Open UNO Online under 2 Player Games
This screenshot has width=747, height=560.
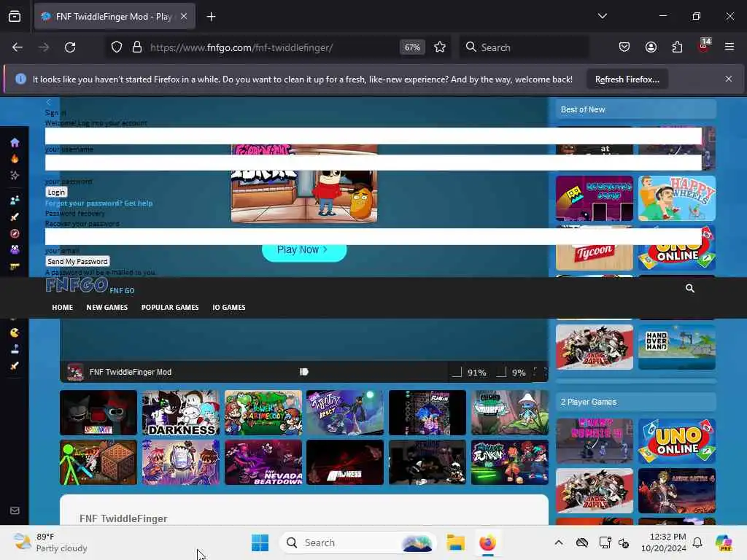pos(676,441)
